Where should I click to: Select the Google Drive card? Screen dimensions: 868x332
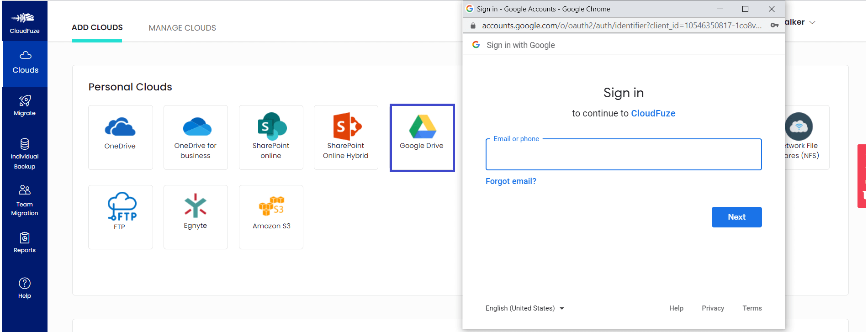(422, 138)
